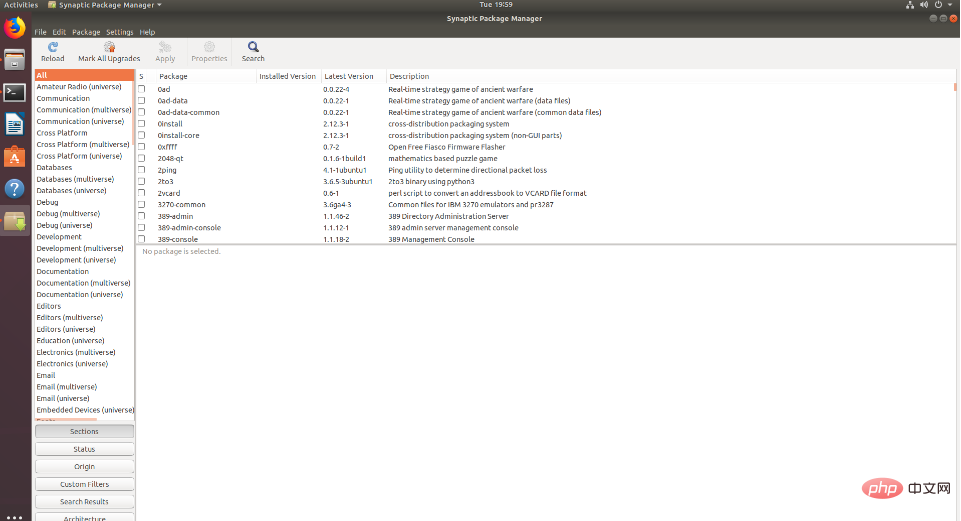Toggle status checkbox for 2048-qt
Viewport: 961px width, 521px height.
(142, 158)
